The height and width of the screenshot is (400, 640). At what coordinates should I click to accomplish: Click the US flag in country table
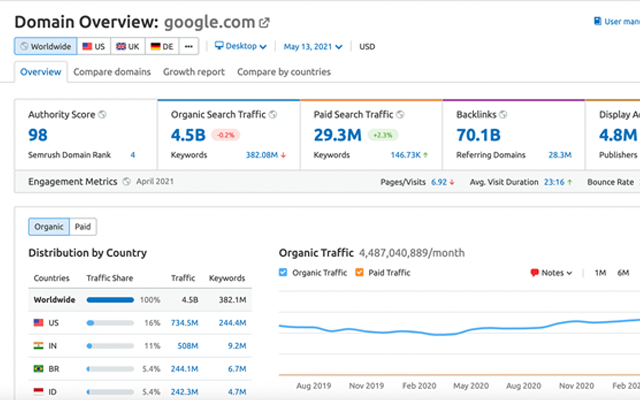click(38, 323)
